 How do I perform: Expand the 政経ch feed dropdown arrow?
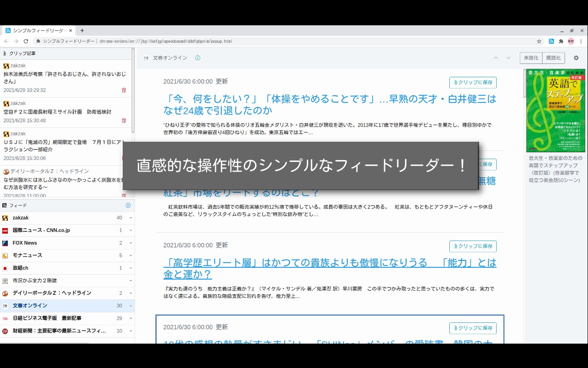coord(130,268)
